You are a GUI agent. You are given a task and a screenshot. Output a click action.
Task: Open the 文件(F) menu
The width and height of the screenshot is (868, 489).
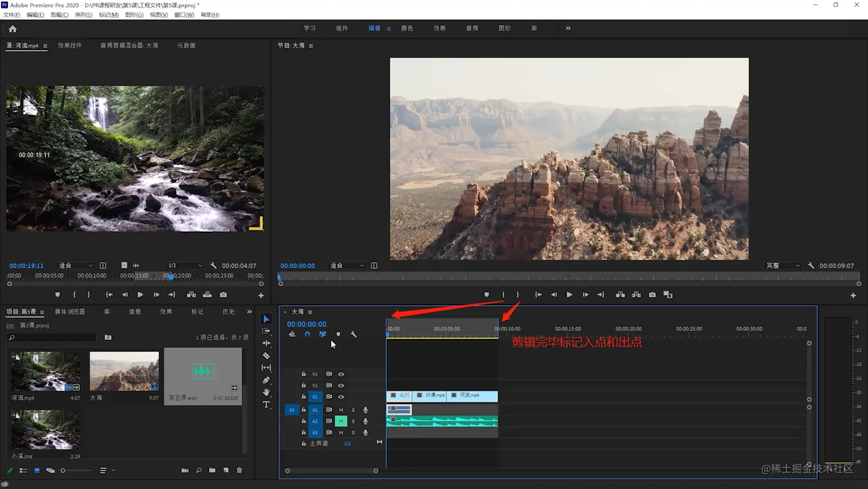11,15
